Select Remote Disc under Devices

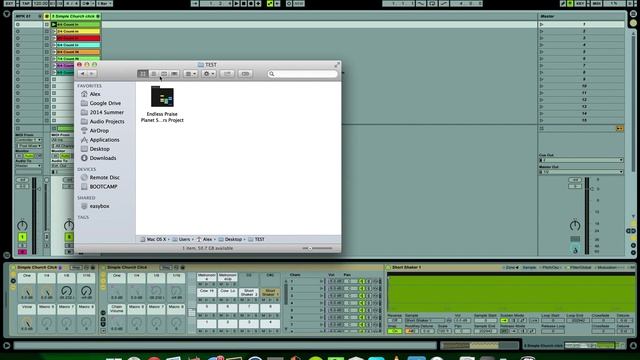tap(104, 178)
